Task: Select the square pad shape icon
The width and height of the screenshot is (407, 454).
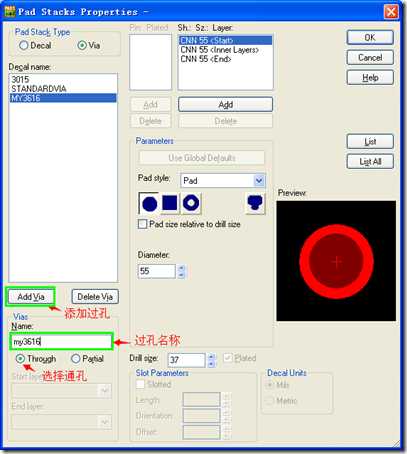Action: click(x=170, y=203)
